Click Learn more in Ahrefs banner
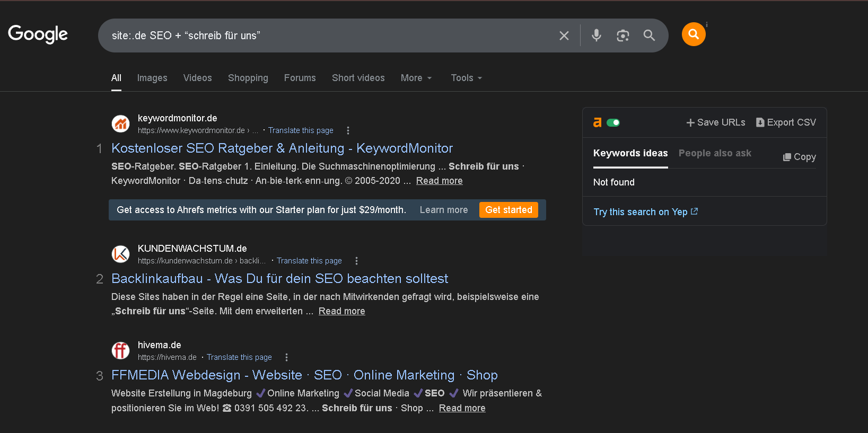This screenshot has width=868, height=433. click(x=444, y=210)
